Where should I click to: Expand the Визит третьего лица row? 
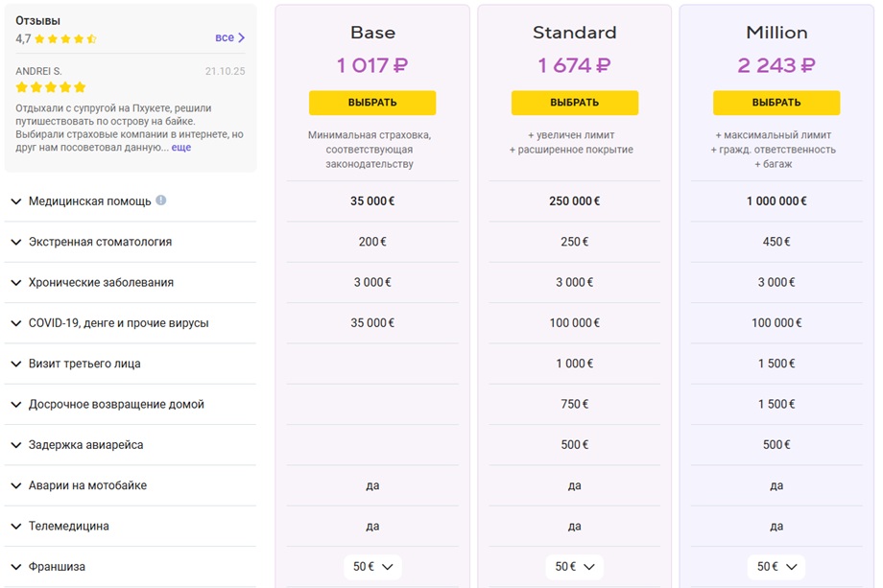point(131,364)
